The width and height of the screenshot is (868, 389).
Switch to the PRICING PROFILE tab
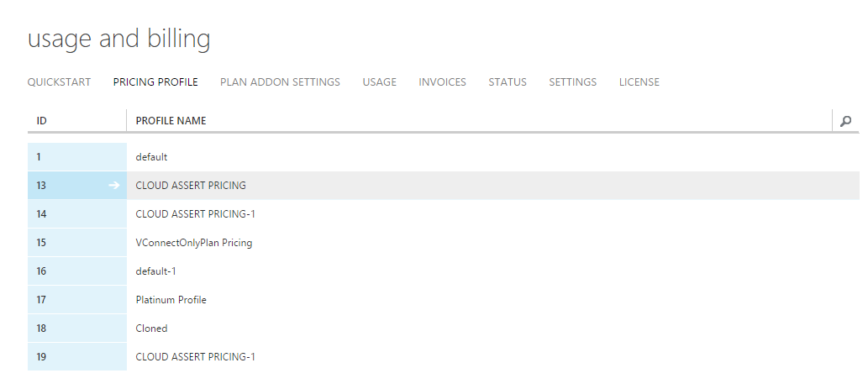pos(155,81)
